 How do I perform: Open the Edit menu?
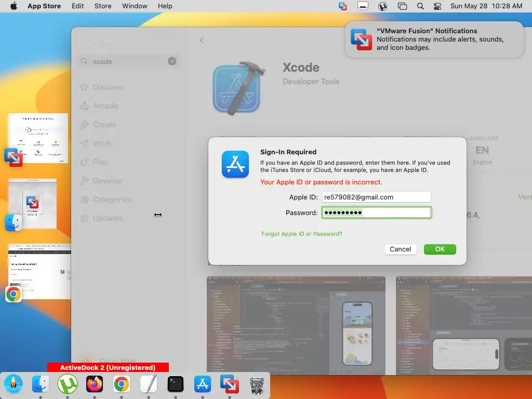[x=78, y=6]
